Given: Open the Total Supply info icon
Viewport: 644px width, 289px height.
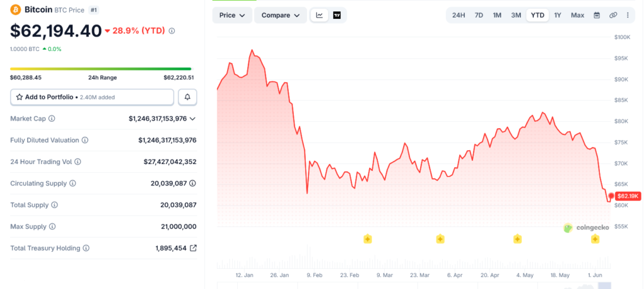Looking at the screenshot, I should 55,205.
